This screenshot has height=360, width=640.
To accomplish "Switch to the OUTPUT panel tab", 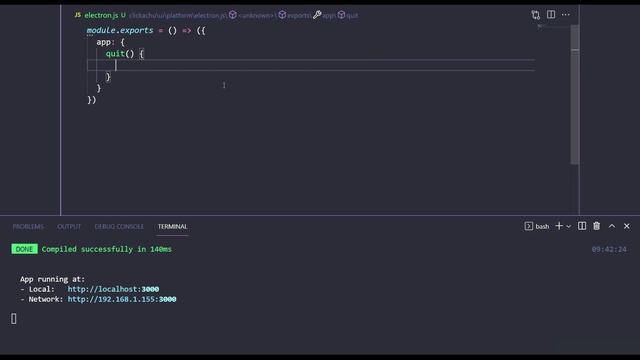I will click(x=69, y=227).
